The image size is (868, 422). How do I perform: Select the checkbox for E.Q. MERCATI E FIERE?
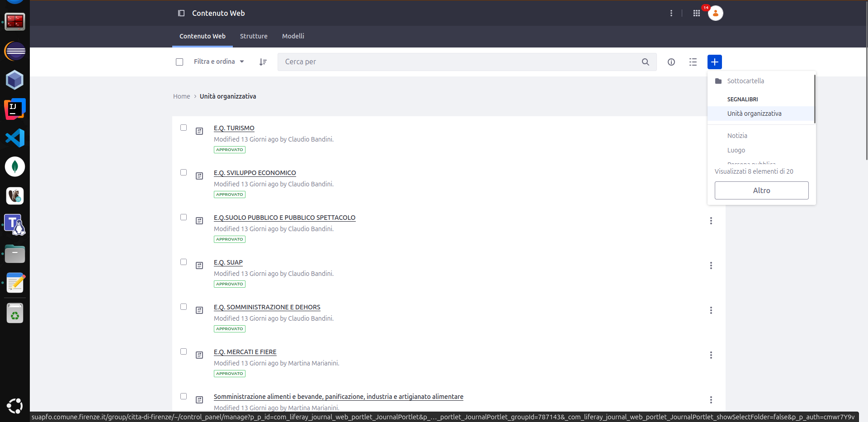click(183, 351)
